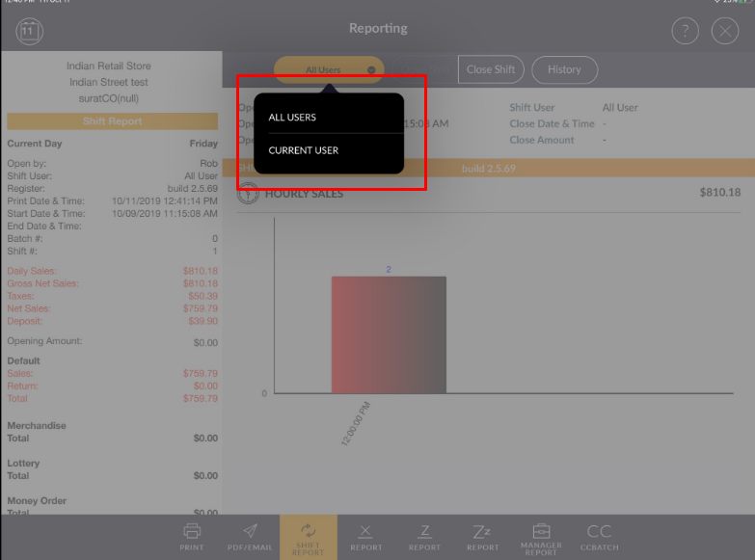
Task: Open the calendar date icon
Action: tap(29, 31)
